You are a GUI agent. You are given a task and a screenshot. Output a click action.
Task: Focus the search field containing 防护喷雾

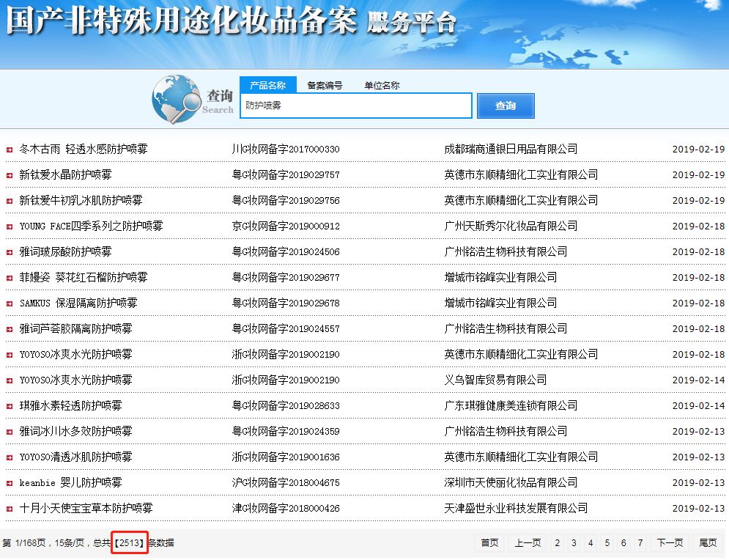pyautogui.click(x=356, y=106)
